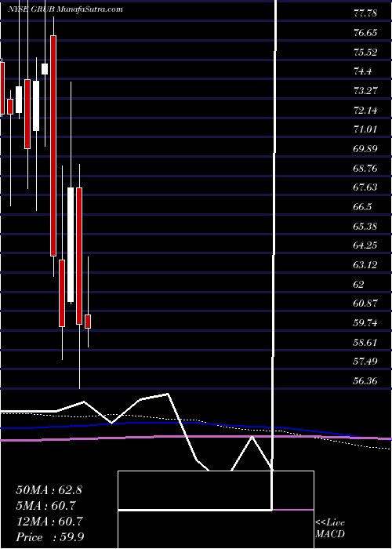Click the 73.27 price axis label
The image size is (392, 549).
(x=366, y=91)
